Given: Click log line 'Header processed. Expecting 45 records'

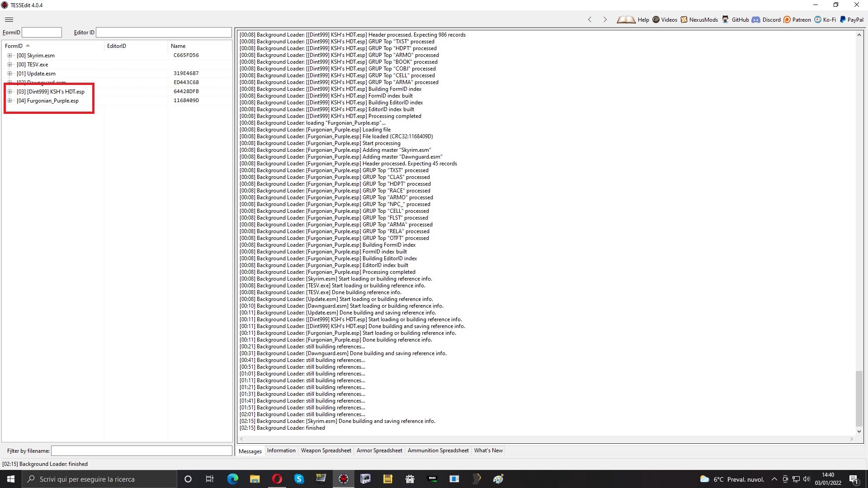Looking at the screenshot, I should [x=348, y=164].
